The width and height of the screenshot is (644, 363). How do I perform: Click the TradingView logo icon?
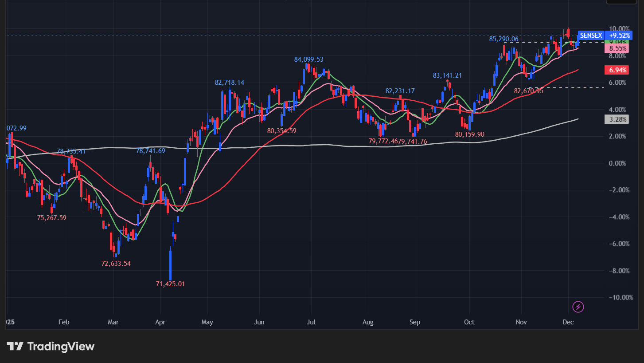[x=15, y=346]
